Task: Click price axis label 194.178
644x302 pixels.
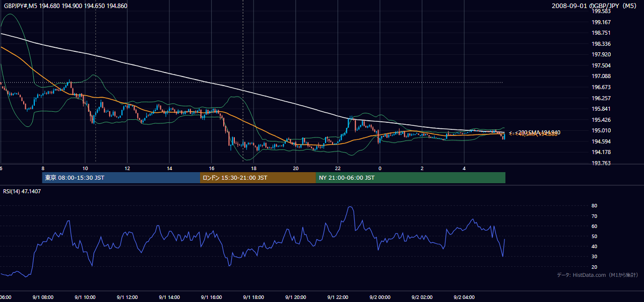Action: tap(601, 152)
